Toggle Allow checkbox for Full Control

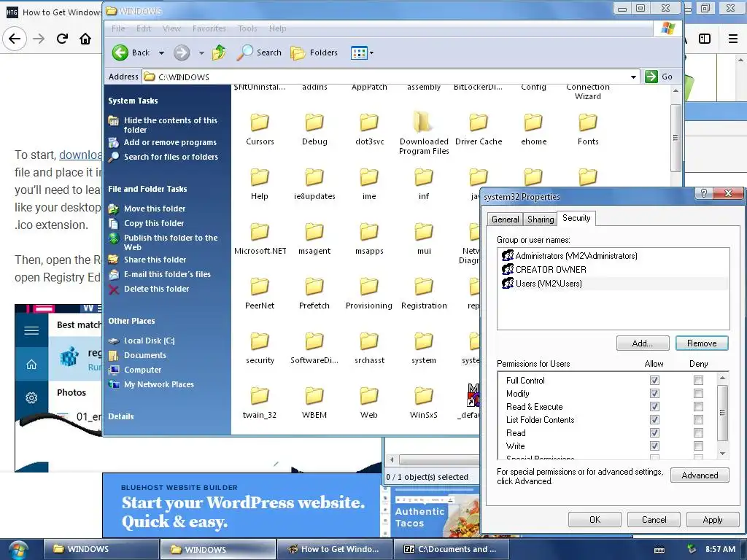click(654, 380)
